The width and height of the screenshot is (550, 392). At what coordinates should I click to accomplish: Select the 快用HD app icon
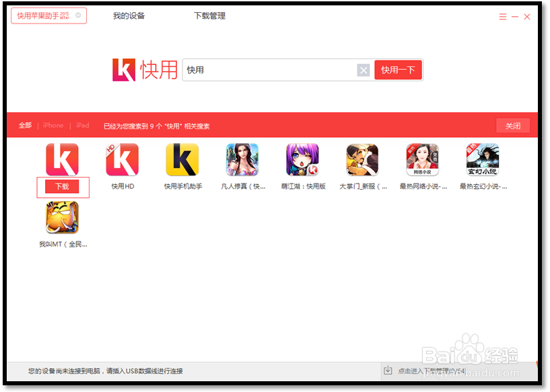pos(123,159)
